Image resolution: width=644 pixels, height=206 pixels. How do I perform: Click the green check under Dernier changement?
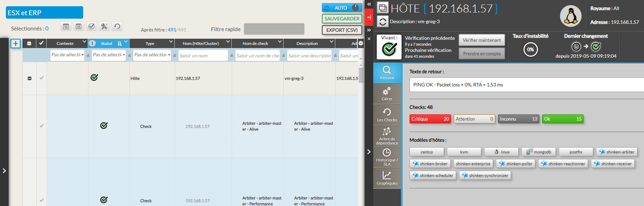[x=596, y=46]
